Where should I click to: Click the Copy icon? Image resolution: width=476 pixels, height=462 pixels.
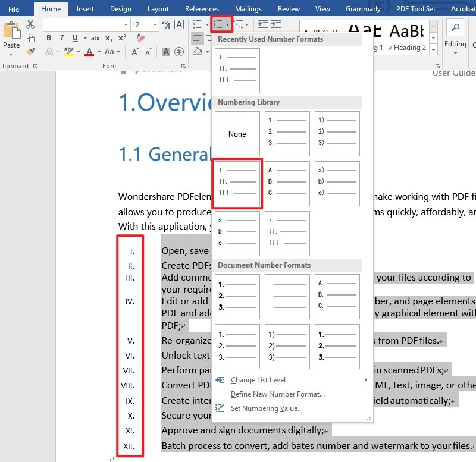pos(30,38)
